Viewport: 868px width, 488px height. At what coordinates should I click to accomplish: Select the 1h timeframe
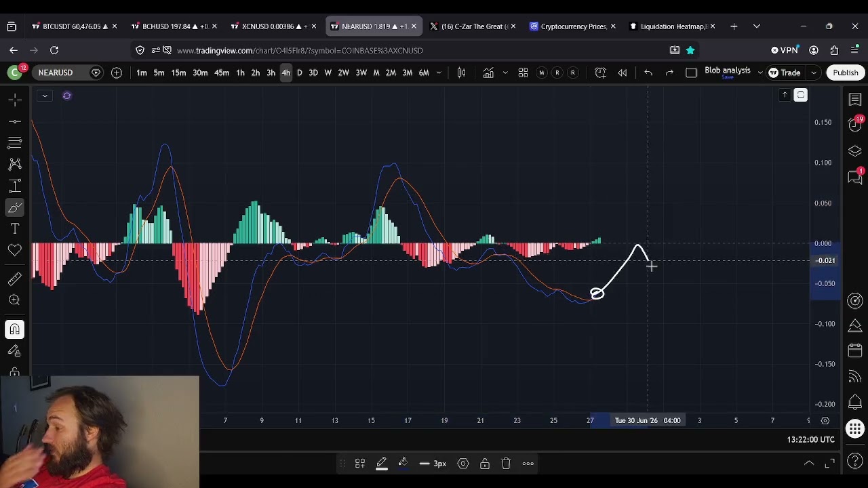pyautogui.click(x=240, y=73)
